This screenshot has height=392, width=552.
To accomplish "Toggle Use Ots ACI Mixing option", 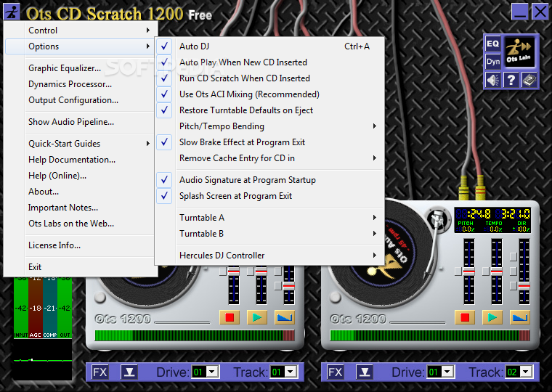I will pyautogui.click(x=269, y=94).
